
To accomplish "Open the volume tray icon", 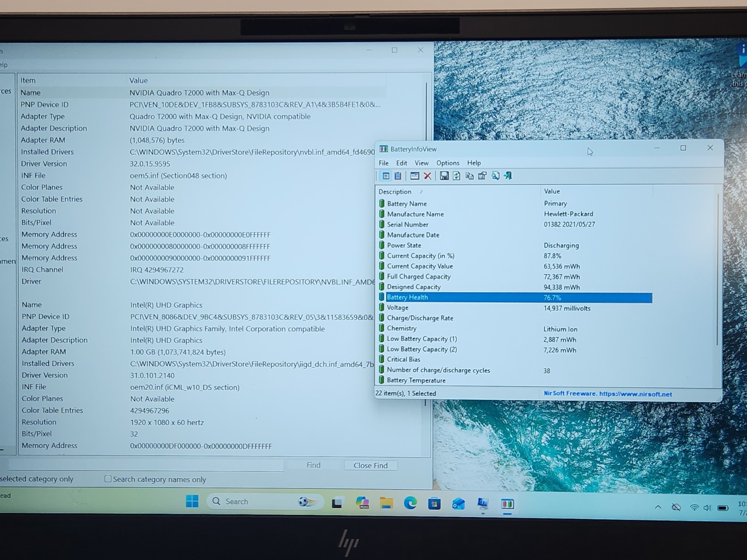I will coord(707,508).
